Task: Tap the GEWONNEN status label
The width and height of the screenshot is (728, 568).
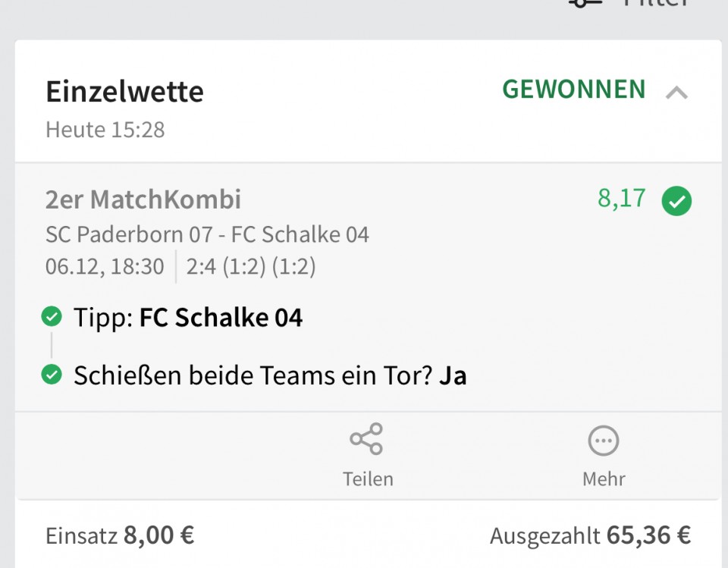Action: 574,89
